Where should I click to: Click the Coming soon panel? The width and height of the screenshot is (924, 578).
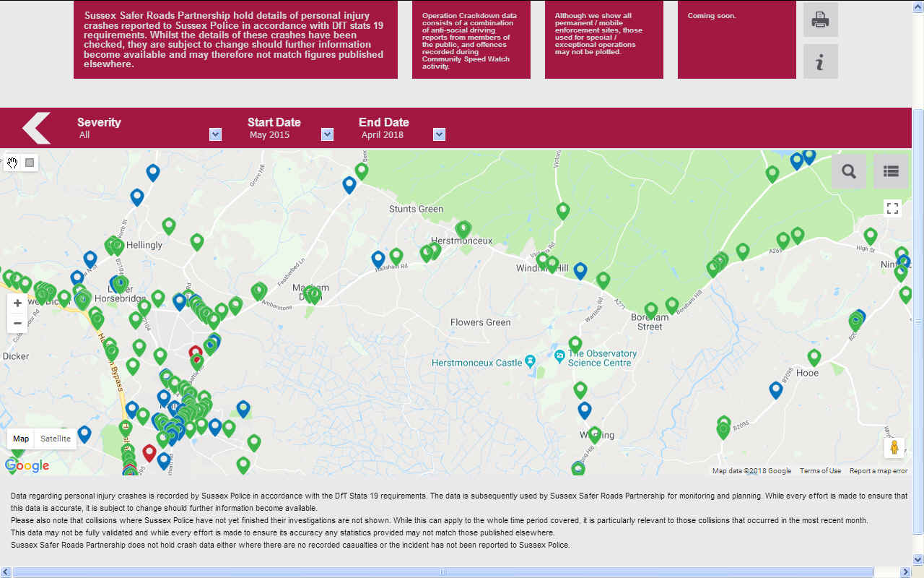pyautogui.click(x=737, y=40)
